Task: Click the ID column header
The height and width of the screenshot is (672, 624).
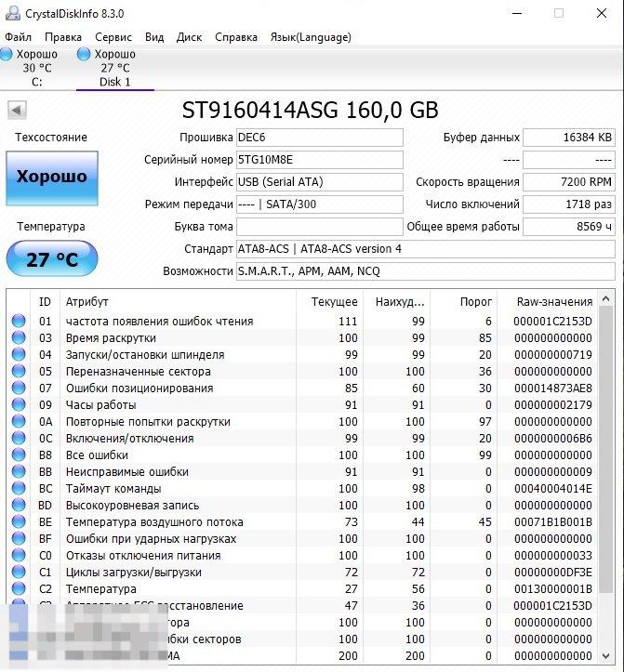Action: [x=45, y=302]
